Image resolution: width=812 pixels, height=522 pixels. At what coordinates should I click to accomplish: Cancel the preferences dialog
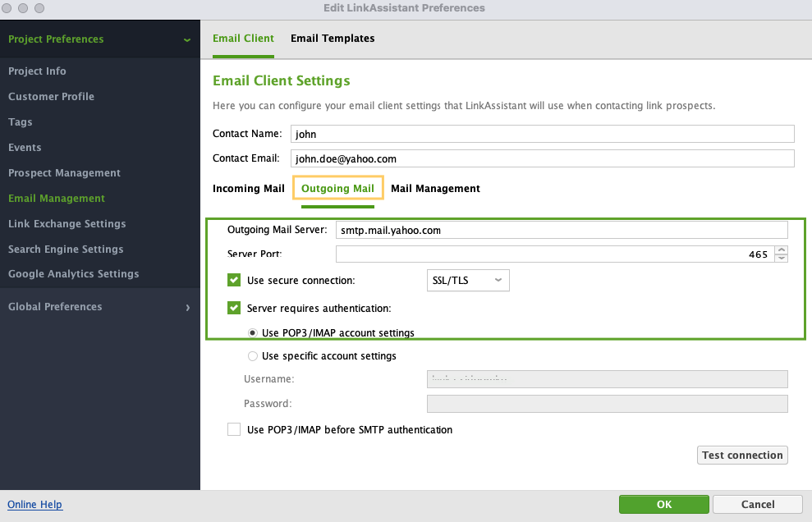[x=757, y=505]
